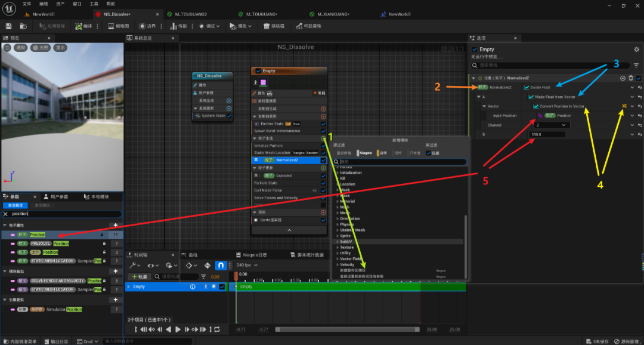This screenshot has height=345, width=644.
Task: Collapse the 模块输出 section
Action: (x=5, y=272)
